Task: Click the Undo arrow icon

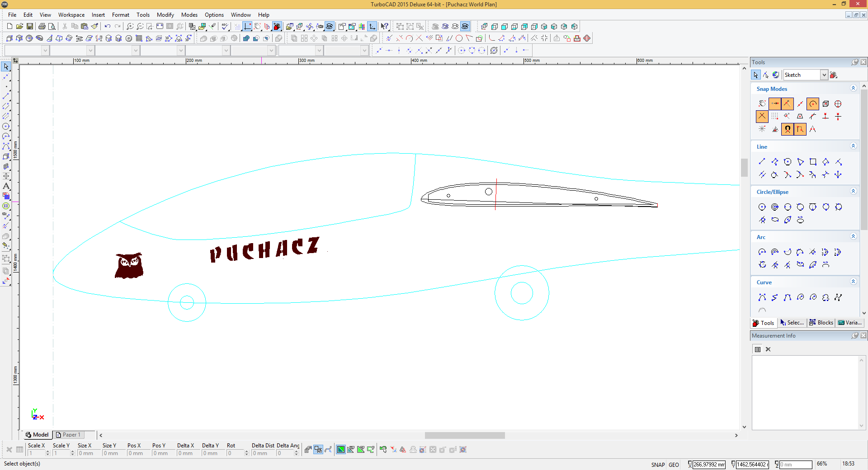Action: (x=108, y=27)
